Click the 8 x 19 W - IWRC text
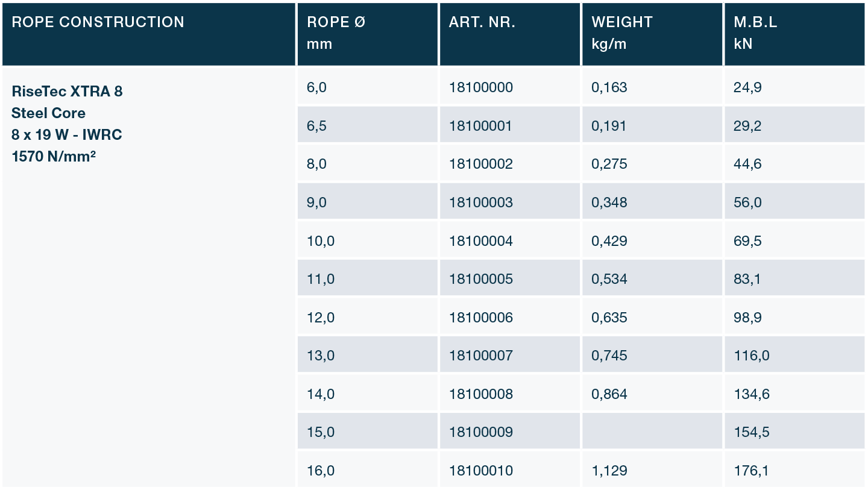The width and height of the screenshot is (868, 490). [67, 135]
